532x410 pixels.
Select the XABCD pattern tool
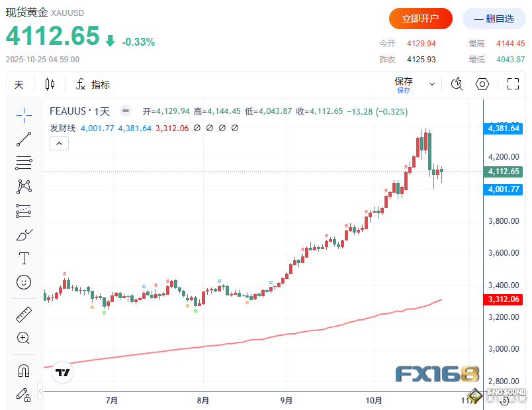point(24,187)
